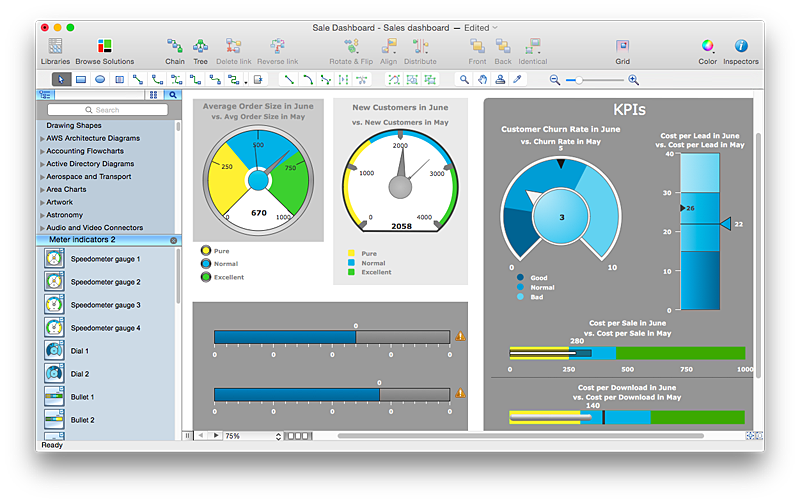The image size is (800, 503).
Task: Close the Meter indicators 2 library
Action: [173, 240]
